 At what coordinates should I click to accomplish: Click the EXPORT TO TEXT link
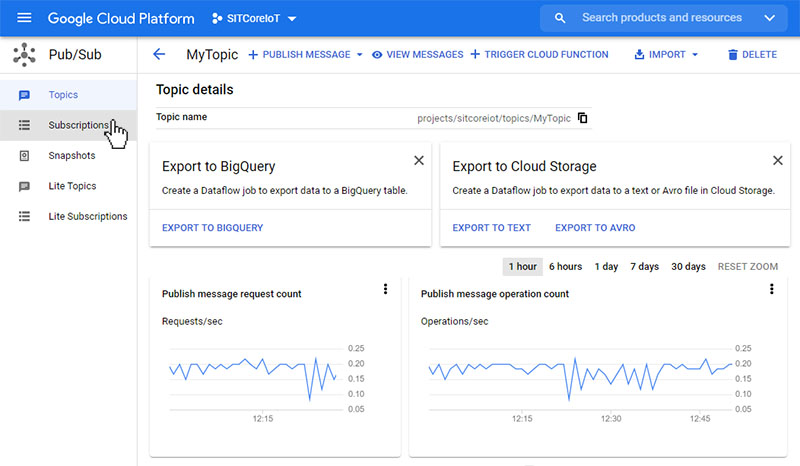491,228
